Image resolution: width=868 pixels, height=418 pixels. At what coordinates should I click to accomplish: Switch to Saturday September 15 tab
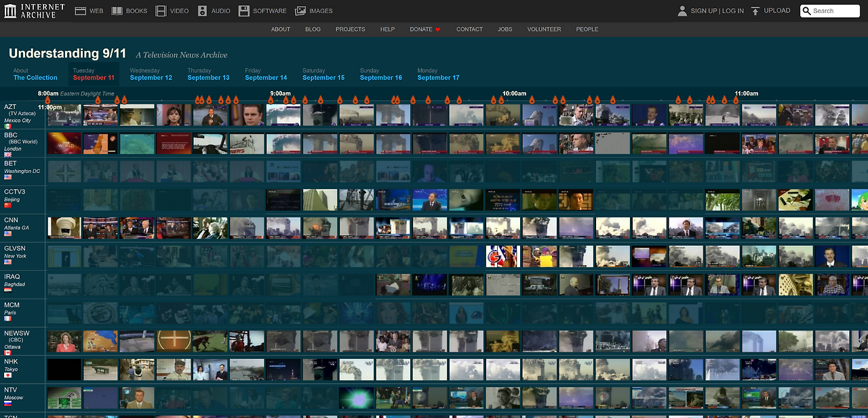point(323,75)
